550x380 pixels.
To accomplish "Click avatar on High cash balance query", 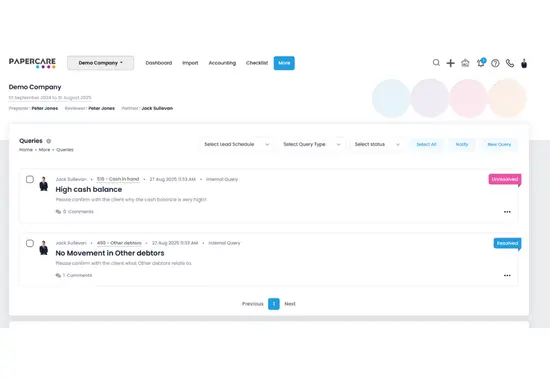I will (44, 184).
